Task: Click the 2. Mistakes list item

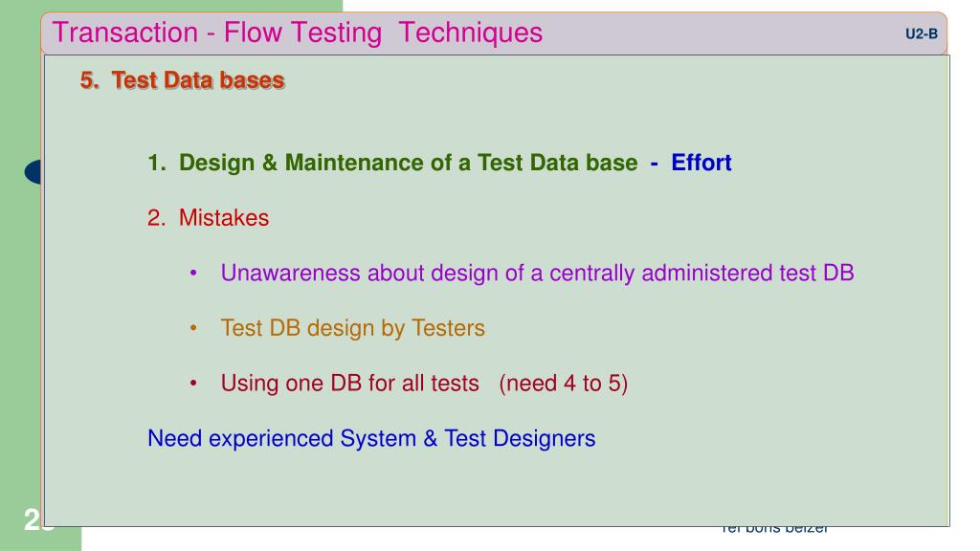Action: point(208,218)
